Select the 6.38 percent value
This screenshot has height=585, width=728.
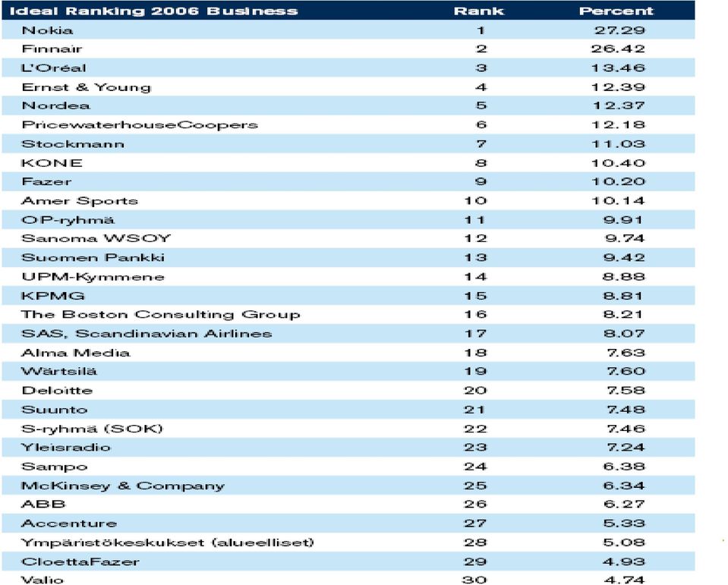point(624,467)
